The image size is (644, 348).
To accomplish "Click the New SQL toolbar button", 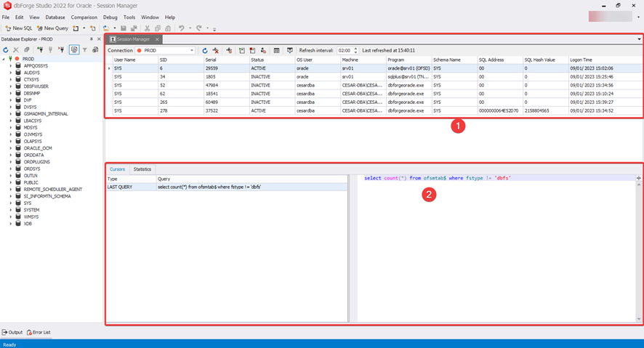I will [19, 28].
